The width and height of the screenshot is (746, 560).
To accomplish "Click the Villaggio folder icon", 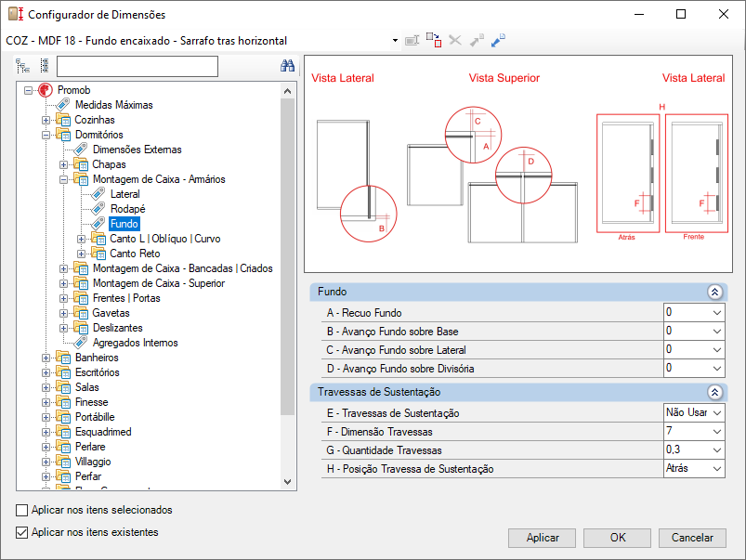I will [x=63, y=462].
